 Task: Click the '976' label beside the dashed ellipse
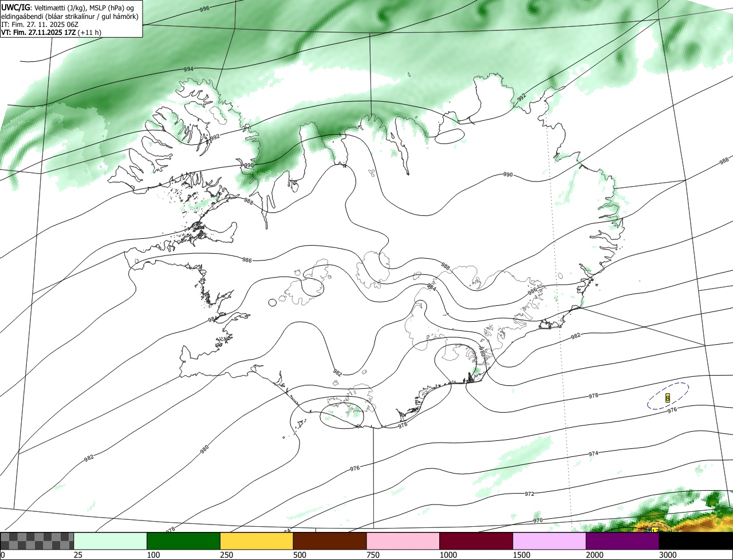point(672,409)
